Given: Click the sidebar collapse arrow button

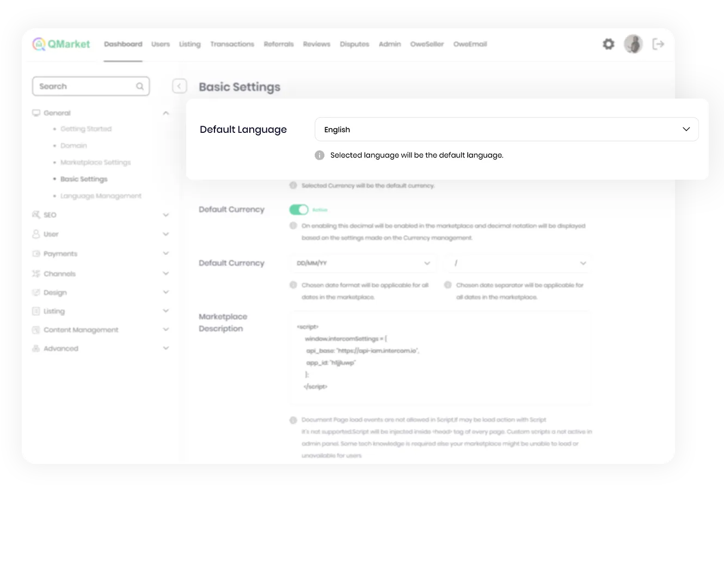Looking at the screenshot, I should click(179, 86).
